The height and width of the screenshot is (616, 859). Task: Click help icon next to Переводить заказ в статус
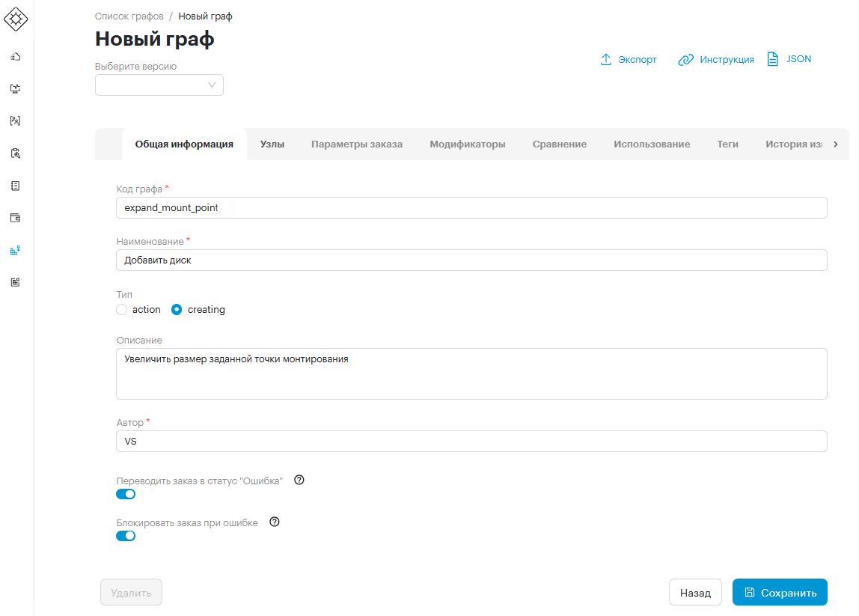pyautogui.click(x=299, y=480)
